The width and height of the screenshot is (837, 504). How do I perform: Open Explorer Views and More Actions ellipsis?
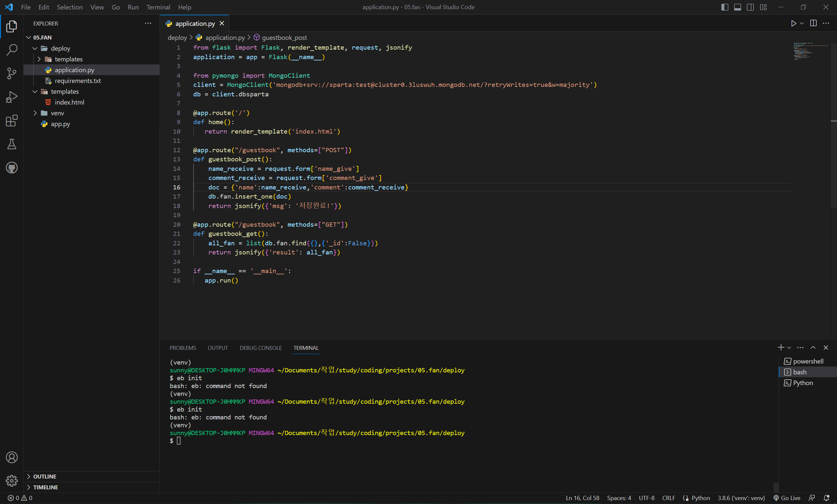148,24
